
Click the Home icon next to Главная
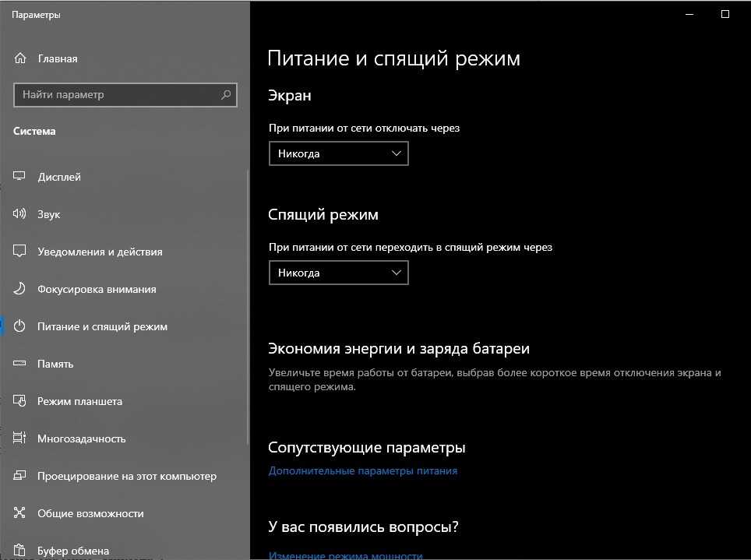20,58
